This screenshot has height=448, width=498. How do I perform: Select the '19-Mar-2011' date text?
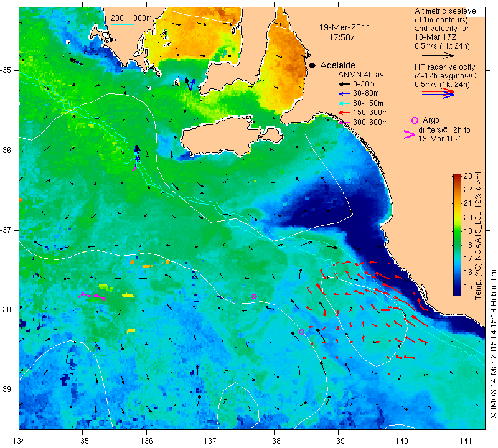pos(345,27)
